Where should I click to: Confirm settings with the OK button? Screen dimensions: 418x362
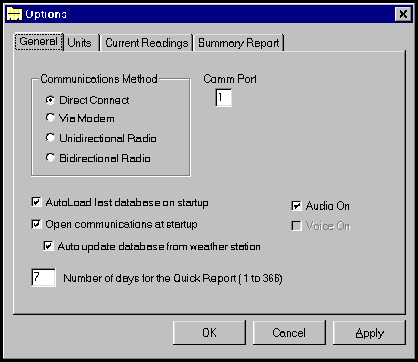(x=209, y=332)
